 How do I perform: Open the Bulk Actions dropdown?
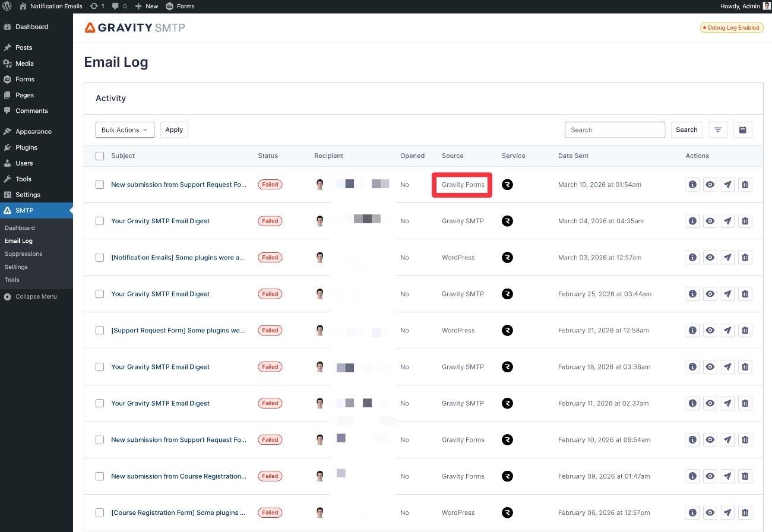(x=125, y=130)
